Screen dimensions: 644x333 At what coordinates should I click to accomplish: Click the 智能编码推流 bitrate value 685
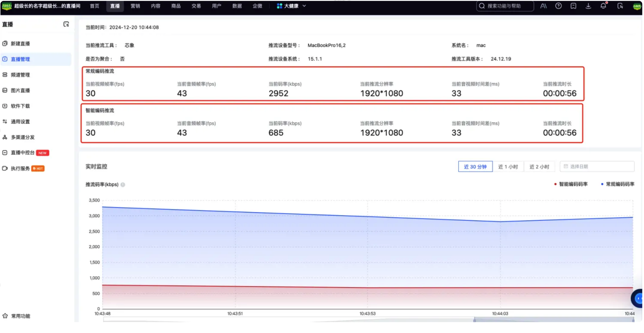click(276, 133)
